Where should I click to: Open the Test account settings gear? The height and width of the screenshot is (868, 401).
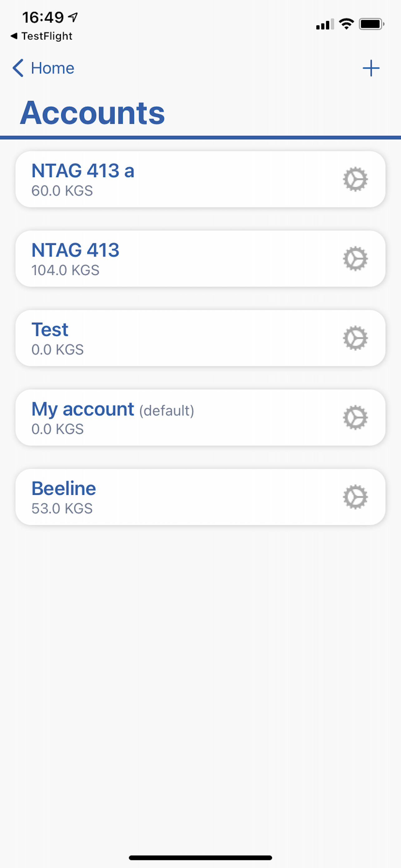point(355,338)
